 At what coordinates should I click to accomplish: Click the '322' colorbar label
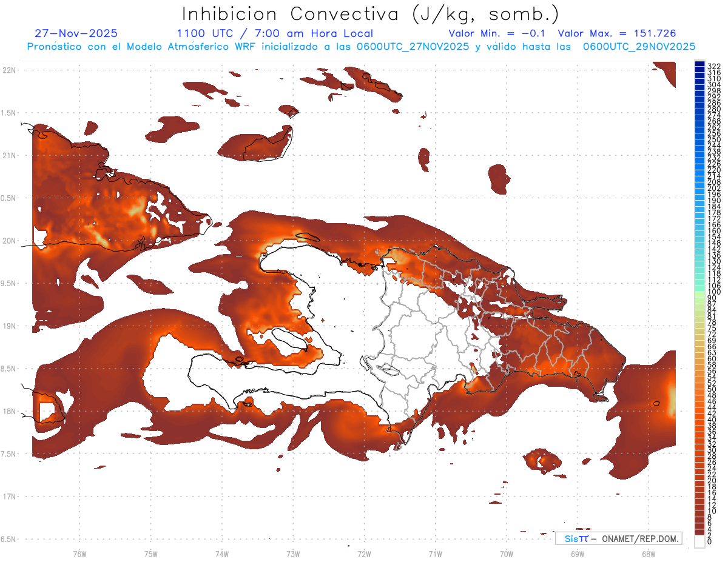[713, 65]
